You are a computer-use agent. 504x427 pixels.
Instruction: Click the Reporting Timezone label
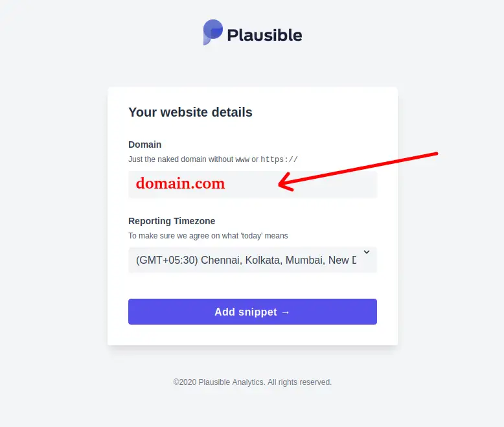point(172,221)
